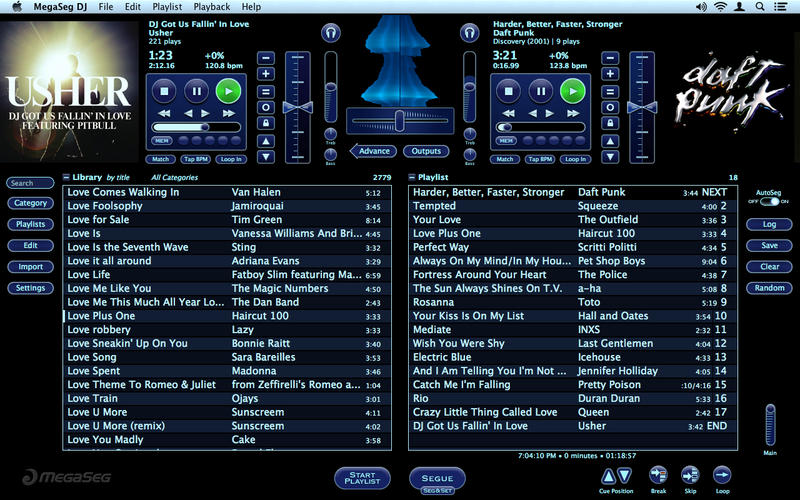Viewport: 800px width, 500px height.
Task: Click the Start Playlist button
Action: 361,478
